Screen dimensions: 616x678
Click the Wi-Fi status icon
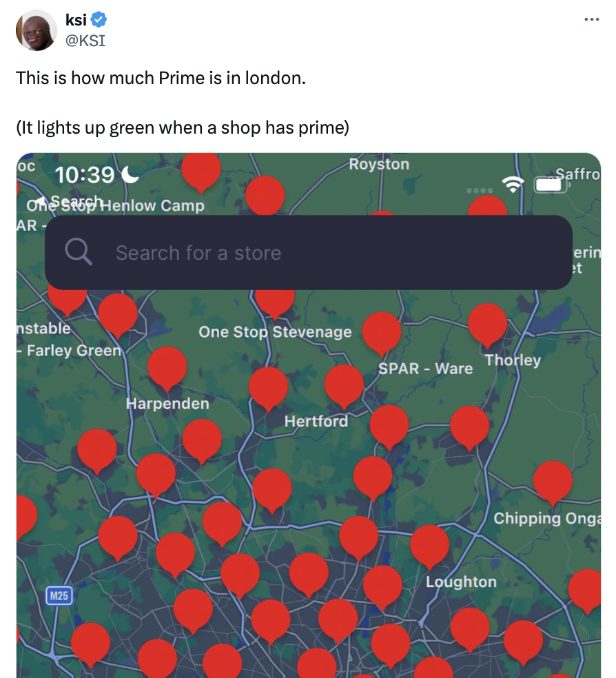point(512,184)
